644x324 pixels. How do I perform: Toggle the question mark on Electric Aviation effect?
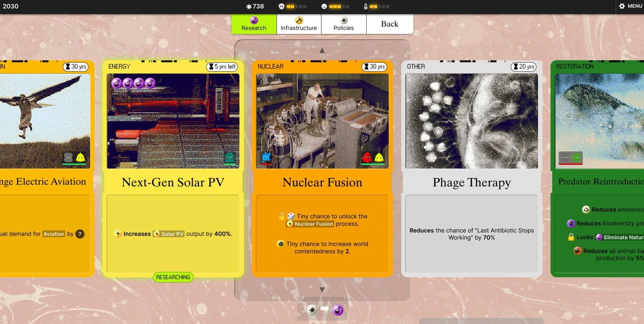click(x=79, y=234)
